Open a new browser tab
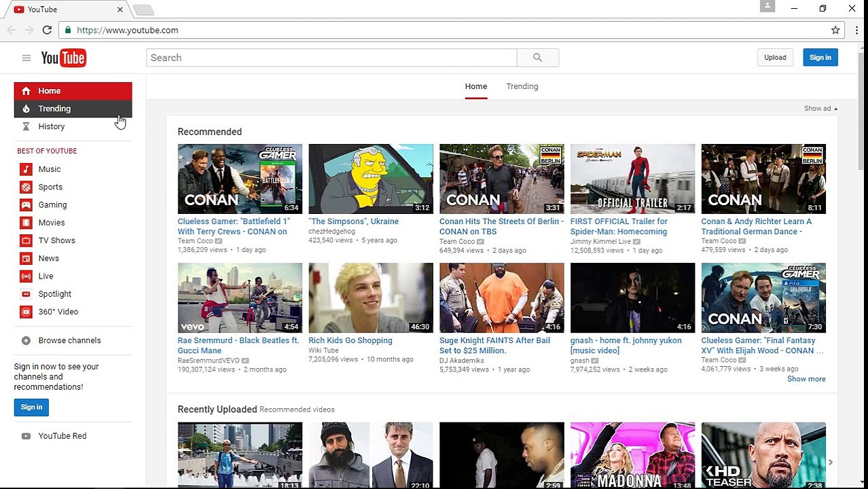 (x=143, y=10)
